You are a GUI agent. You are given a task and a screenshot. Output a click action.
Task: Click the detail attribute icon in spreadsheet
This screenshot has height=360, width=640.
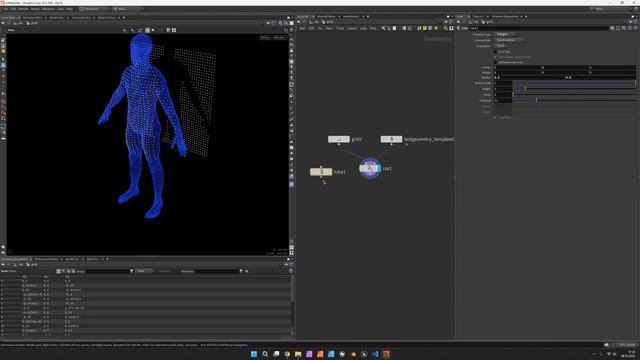pos(73,271)
